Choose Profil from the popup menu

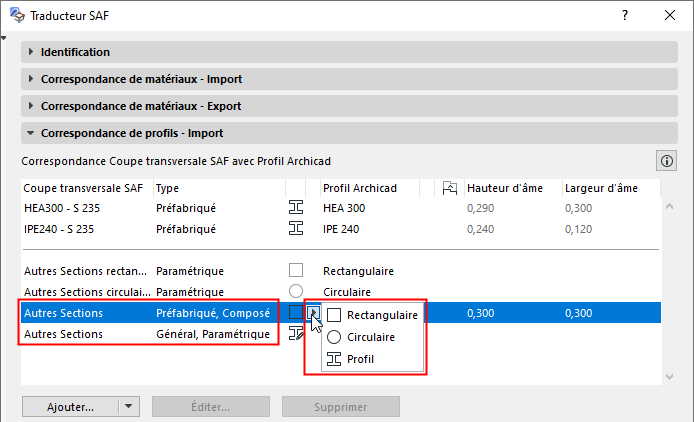point(372,359)
